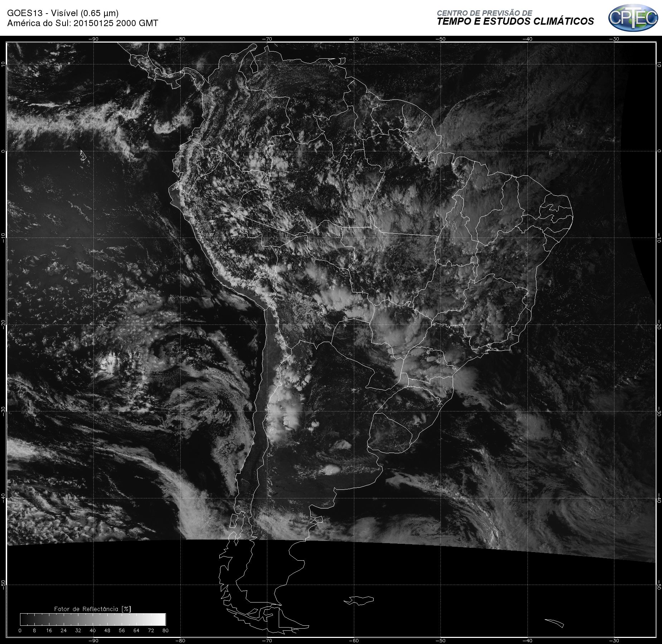Click the grayscale reflectance color bar
Viewport: 662px width, 644px height.
[93, 619]
